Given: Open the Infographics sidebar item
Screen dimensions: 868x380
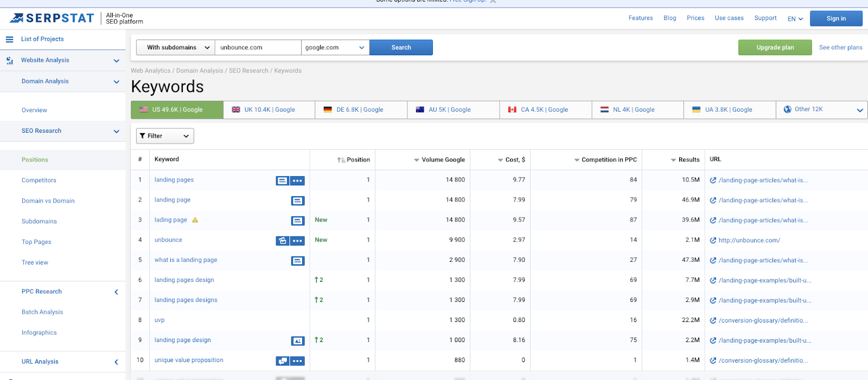Looking at the screenshot, I should pyautogui.click(x=39, y=333).
